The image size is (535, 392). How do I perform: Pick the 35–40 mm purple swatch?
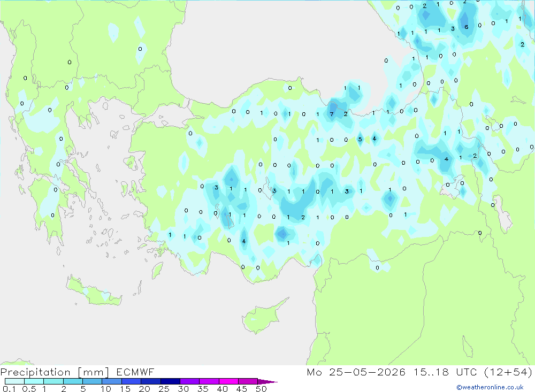pos(209,381)
